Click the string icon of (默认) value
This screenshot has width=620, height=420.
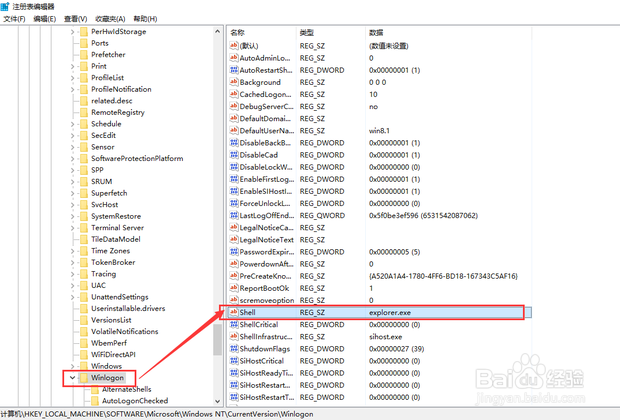click(234, 46)
